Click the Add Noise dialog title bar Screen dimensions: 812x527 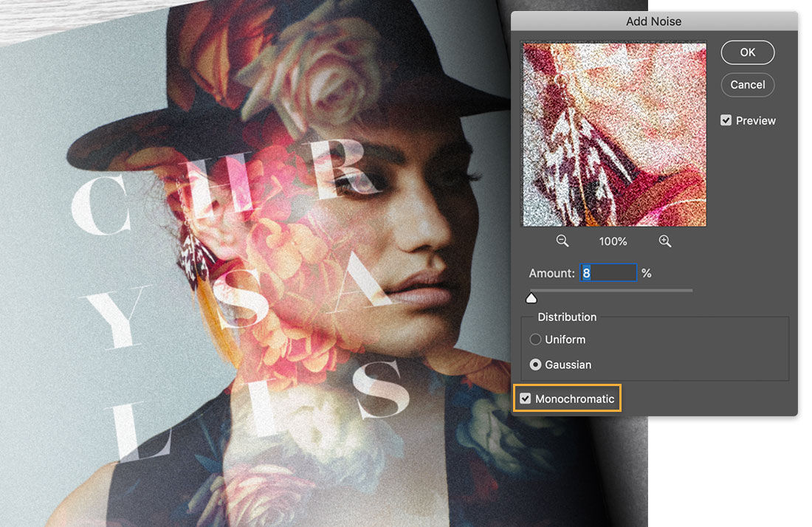[653, 21]
